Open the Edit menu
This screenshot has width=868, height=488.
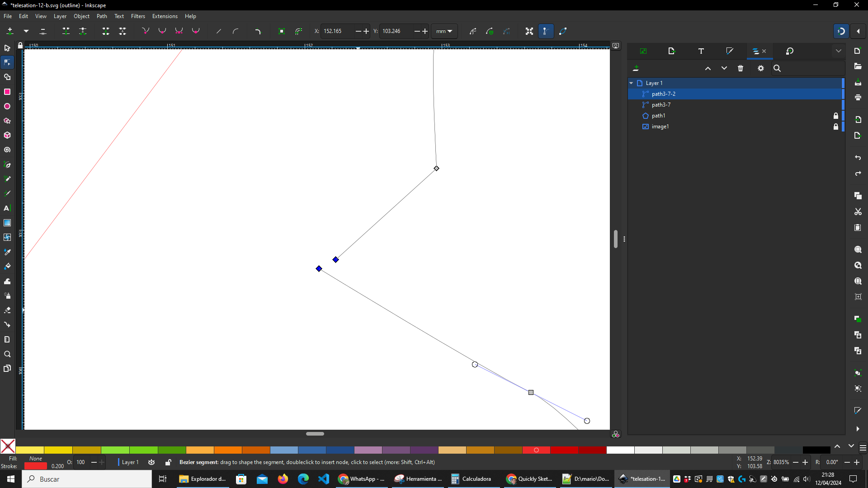[24, 16]
